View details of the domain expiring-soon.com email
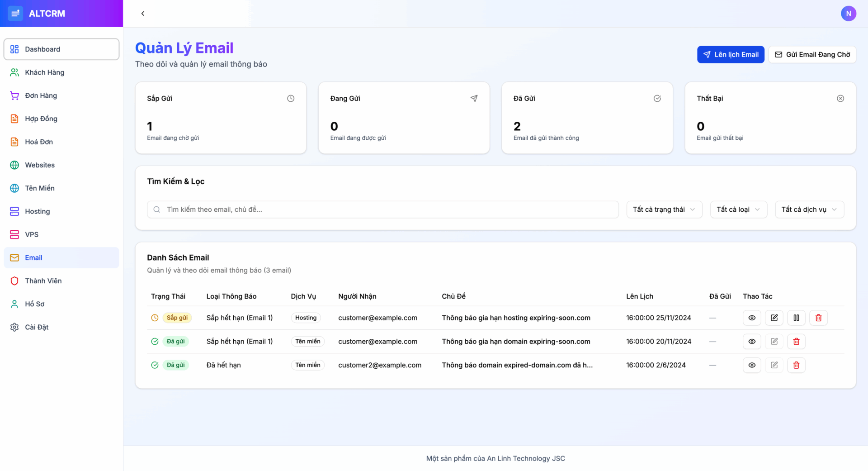 point(752,341)
